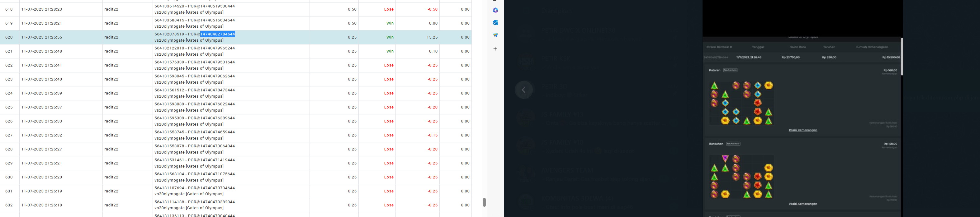Click Lose status in row 618
Viewport: 980px width, 217px height.
(x=389, y=9)
